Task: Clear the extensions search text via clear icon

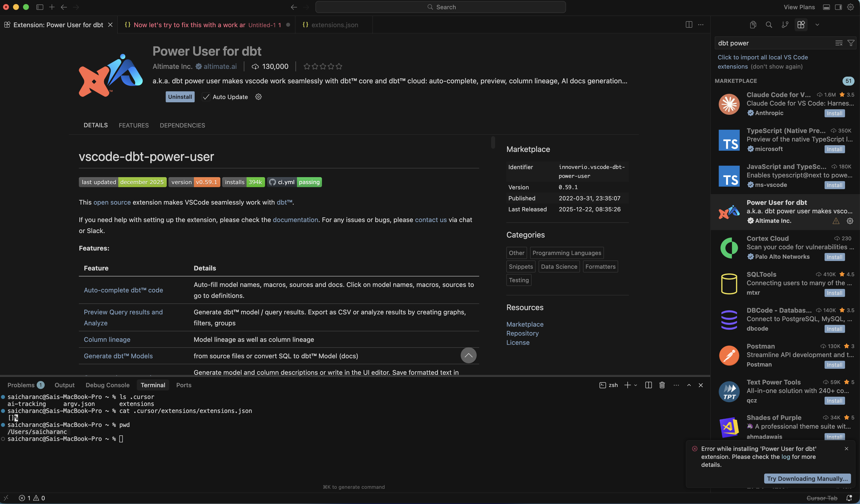Action: point(839,43)
